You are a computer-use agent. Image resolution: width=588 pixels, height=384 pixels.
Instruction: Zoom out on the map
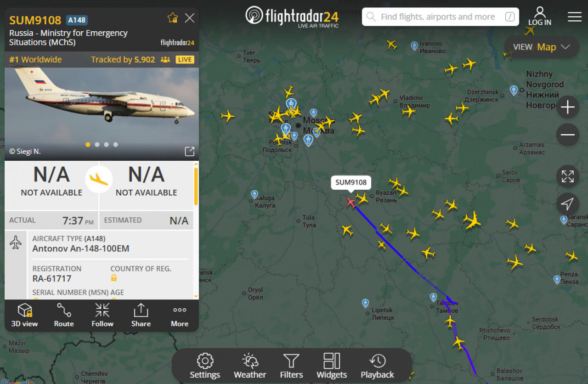click(x=568, y=135)
